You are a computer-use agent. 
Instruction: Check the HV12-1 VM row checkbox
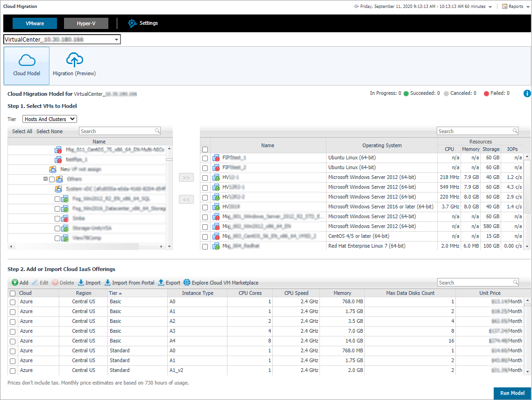point(205,178)
